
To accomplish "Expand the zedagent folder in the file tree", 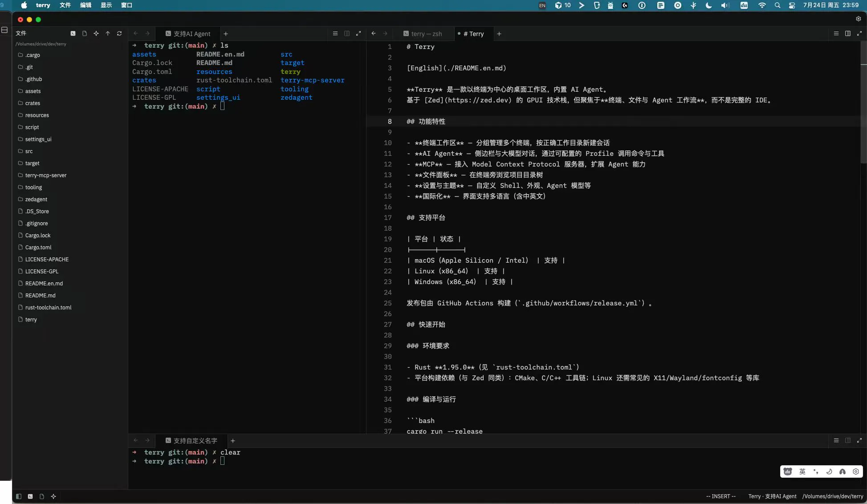I will coord(70,199).
